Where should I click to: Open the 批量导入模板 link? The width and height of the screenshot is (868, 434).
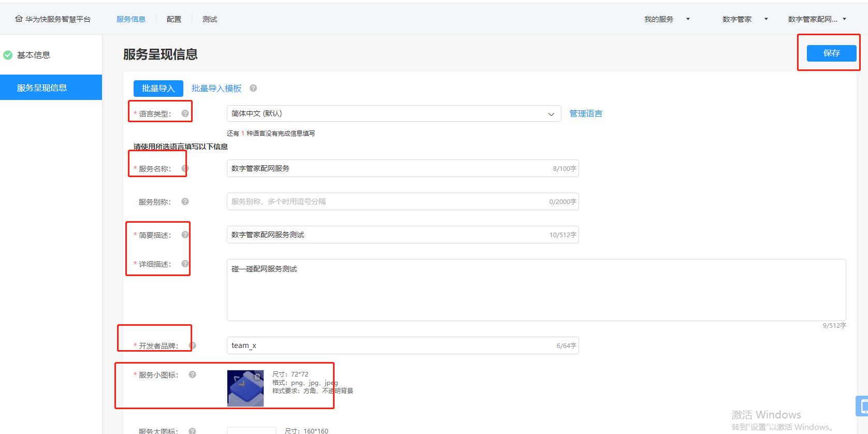point(216,88)
